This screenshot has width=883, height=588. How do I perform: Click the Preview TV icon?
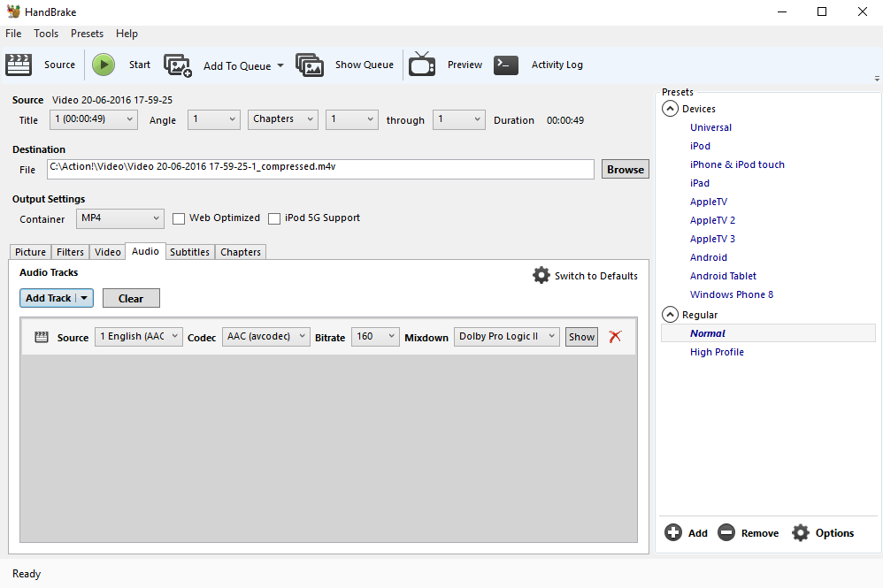click(x=422, y=65)
